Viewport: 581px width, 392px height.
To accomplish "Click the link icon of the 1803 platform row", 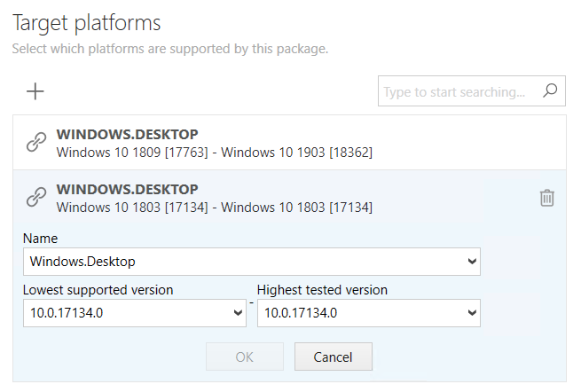I will pyautogui.click(x=36, y=197).
